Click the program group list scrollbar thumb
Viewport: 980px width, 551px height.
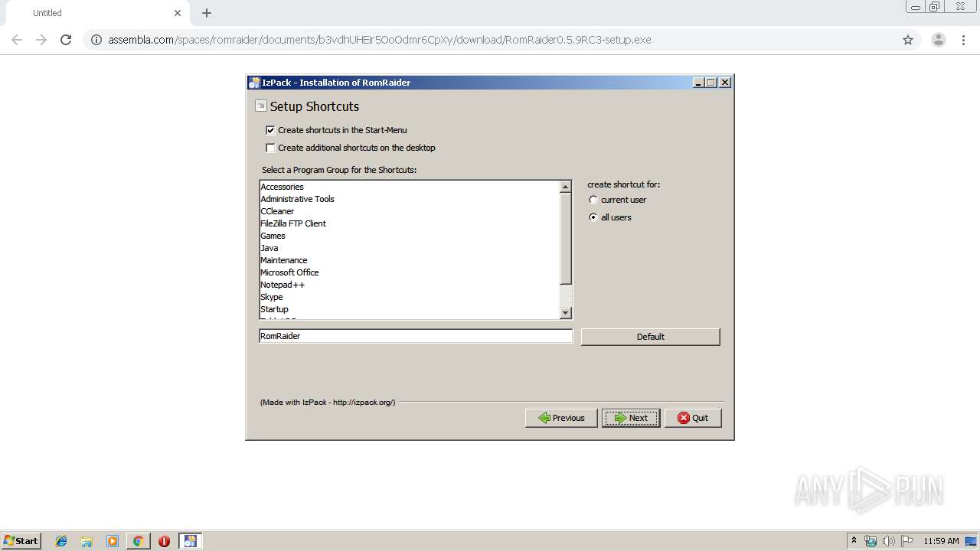tap(566, 238)
